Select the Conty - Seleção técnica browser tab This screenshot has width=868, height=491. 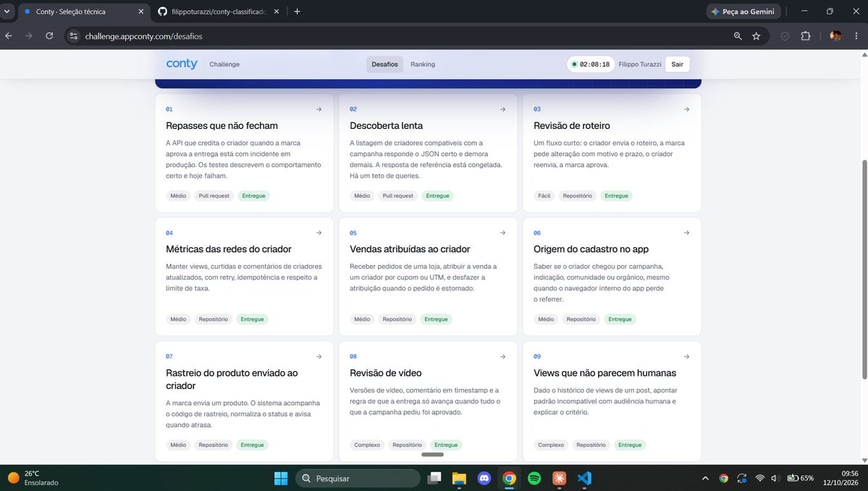(83, 11)
